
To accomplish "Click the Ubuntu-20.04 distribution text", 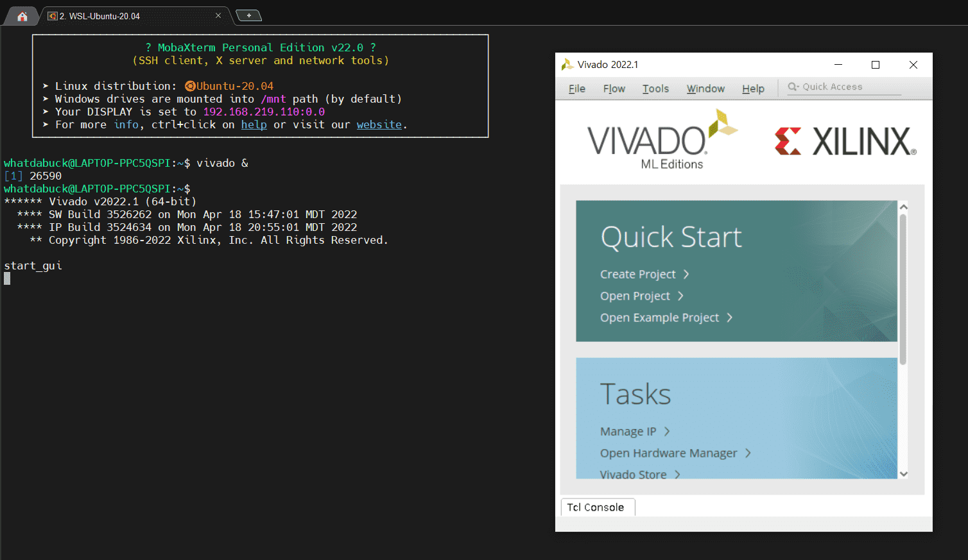I will tap(234, 86).
